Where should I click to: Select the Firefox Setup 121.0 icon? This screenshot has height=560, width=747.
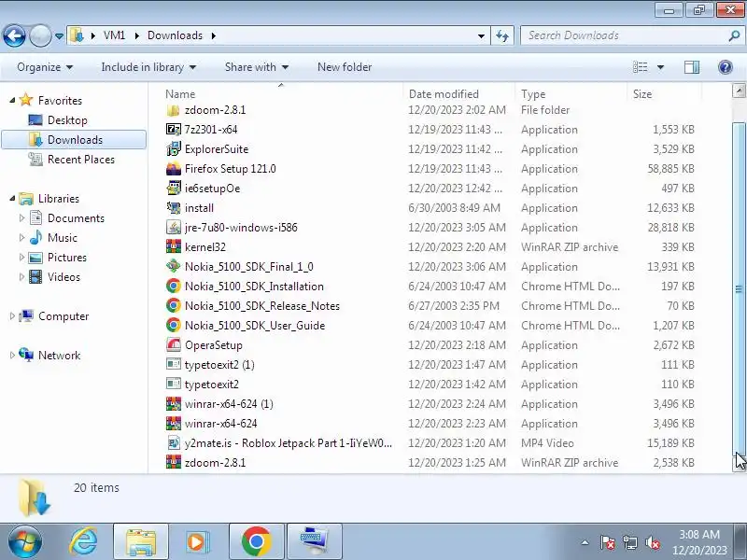pos(174,169)
